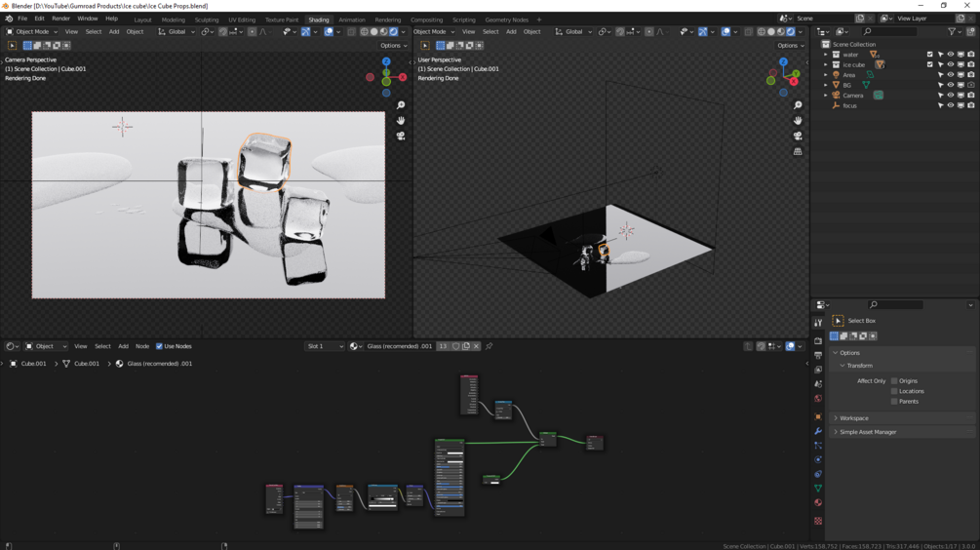The image size is (980, 550).
Task: Click the outliner search field
Action: pyautogui.click(x=892, y=31)
